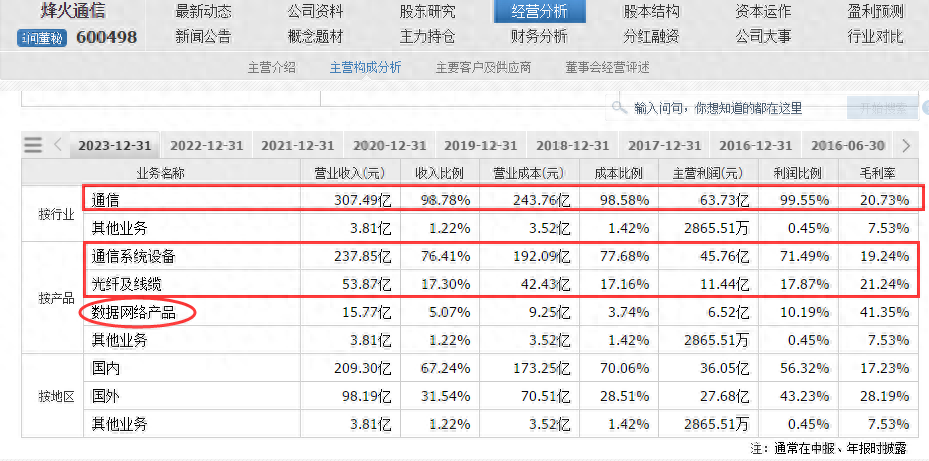The image size is (929, 461).
Task: Click the 237.85亿 revenue value
Action: [x=363, y=257]
